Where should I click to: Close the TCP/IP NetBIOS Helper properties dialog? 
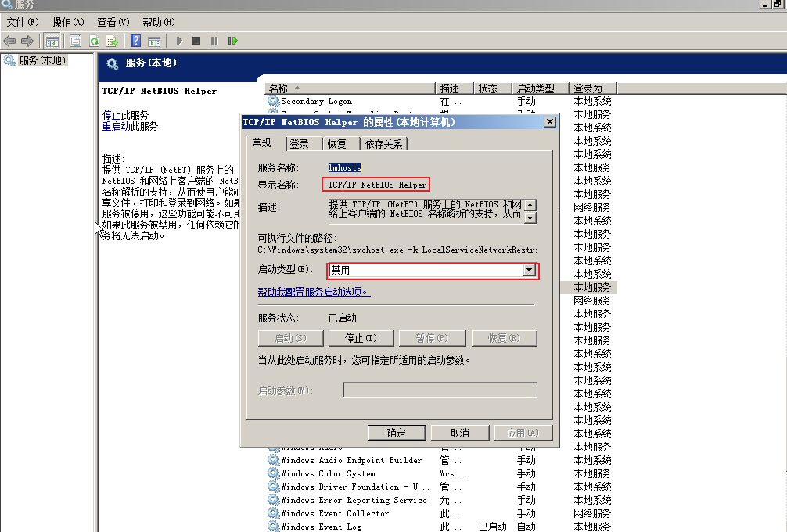[x=550, y=122]
